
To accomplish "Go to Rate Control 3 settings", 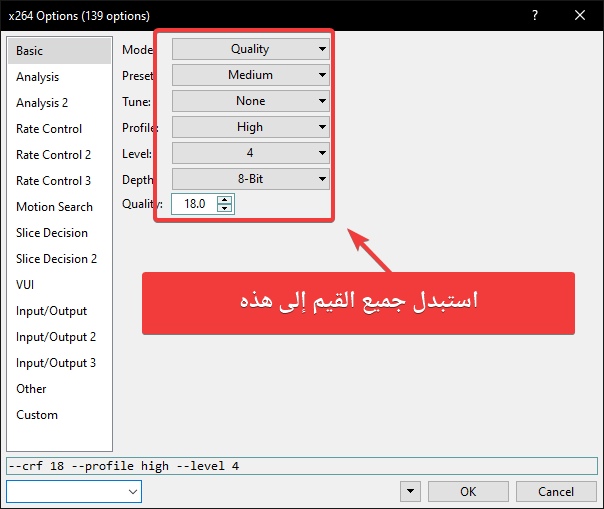I will pyautogui.click(x=59, y=181).
